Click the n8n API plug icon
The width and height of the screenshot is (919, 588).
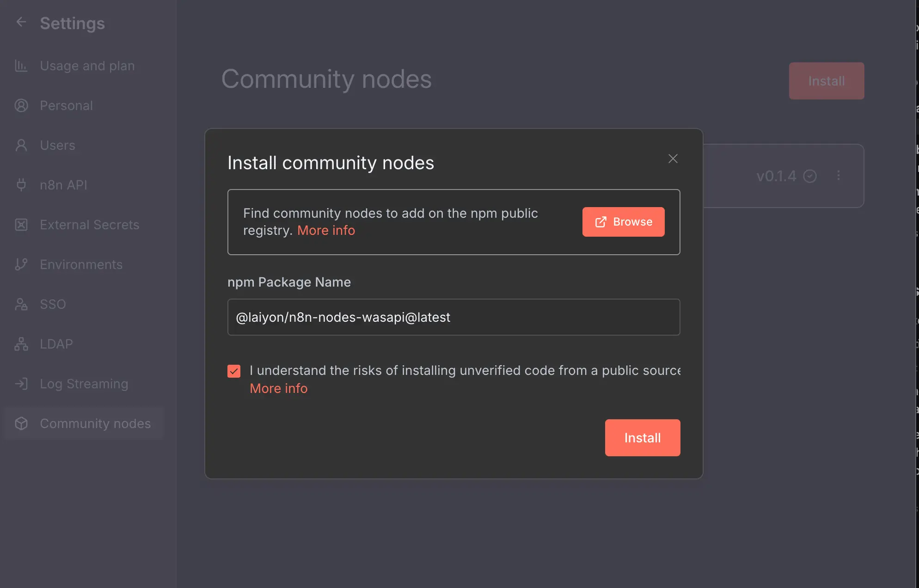[x=21, y=185]
